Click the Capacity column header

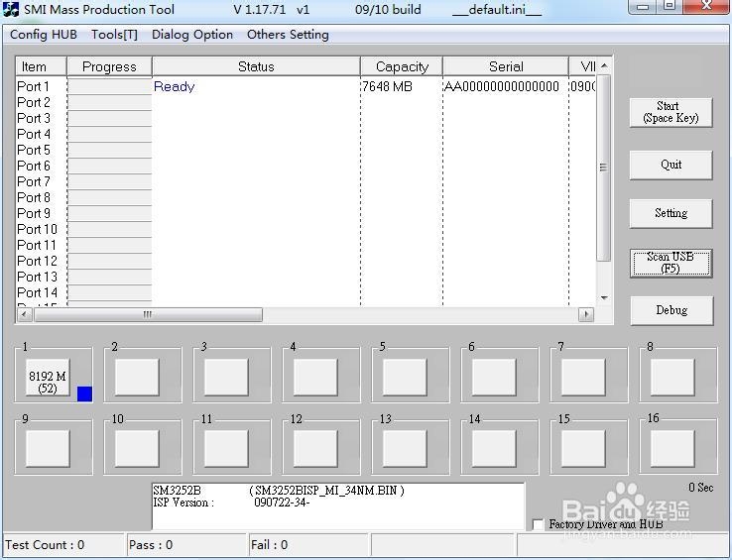pos(402,66)
